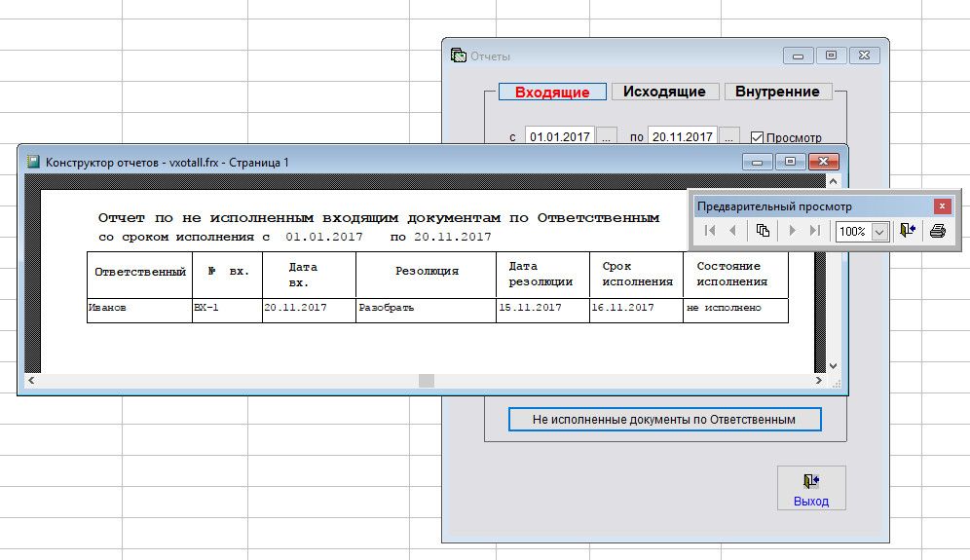The width and height of the screenshot is (970, 560).
Task: Click the start date field 01.01.2017
Action: tap(559, 137)
